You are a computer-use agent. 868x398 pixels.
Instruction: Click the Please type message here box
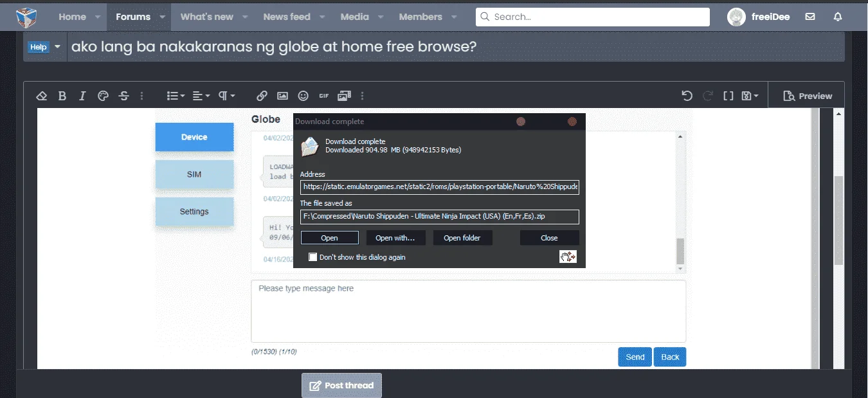click(468, 311)
